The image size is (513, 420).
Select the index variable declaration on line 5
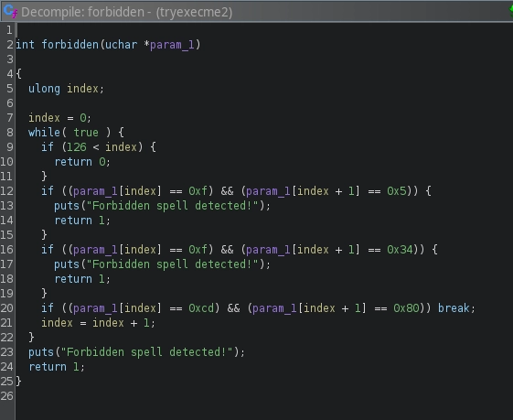point(82,89)
